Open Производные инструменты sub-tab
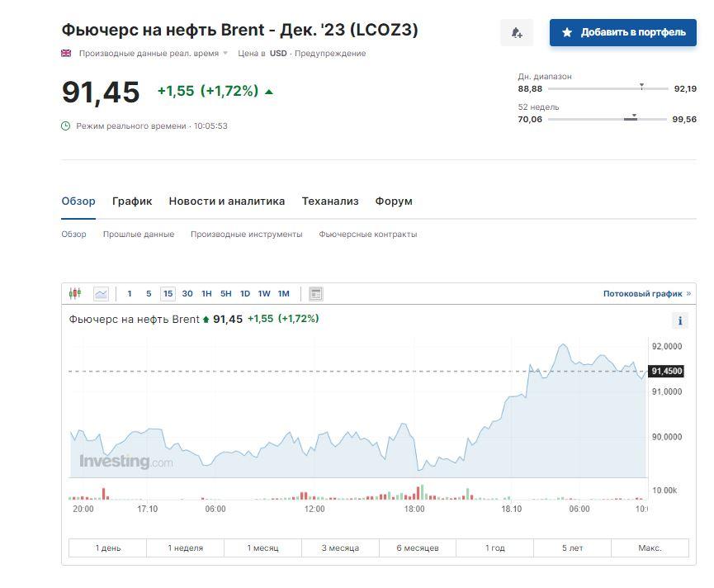 click(x=246, y=234)
